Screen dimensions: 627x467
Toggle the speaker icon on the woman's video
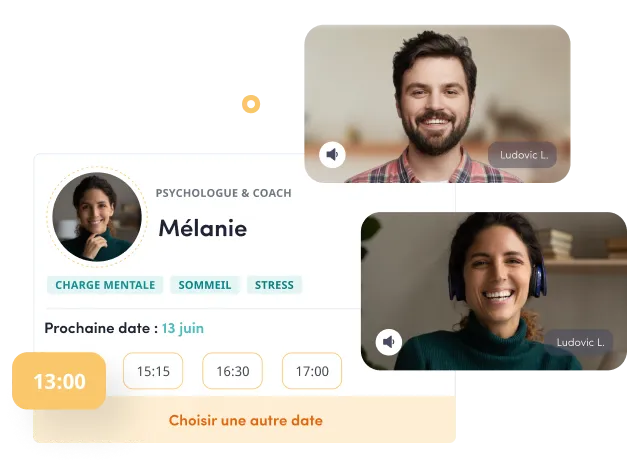coord(389,342)
